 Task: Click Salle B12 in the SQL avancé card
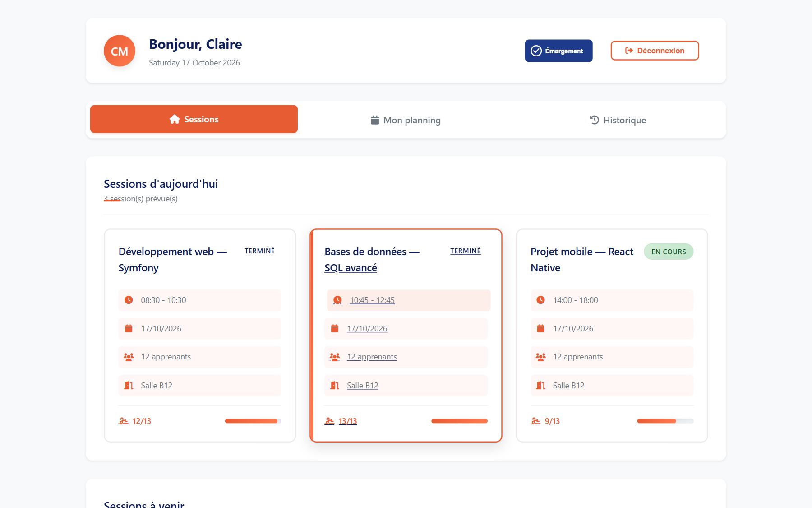363,386
